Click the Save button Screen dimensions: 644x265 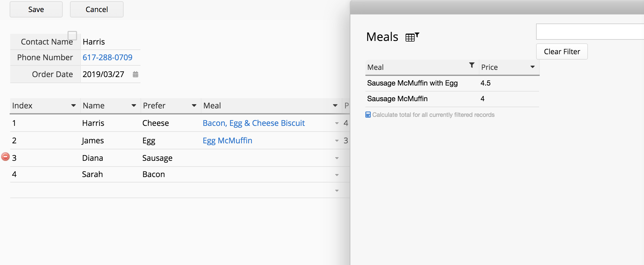(x=36, y=9)
